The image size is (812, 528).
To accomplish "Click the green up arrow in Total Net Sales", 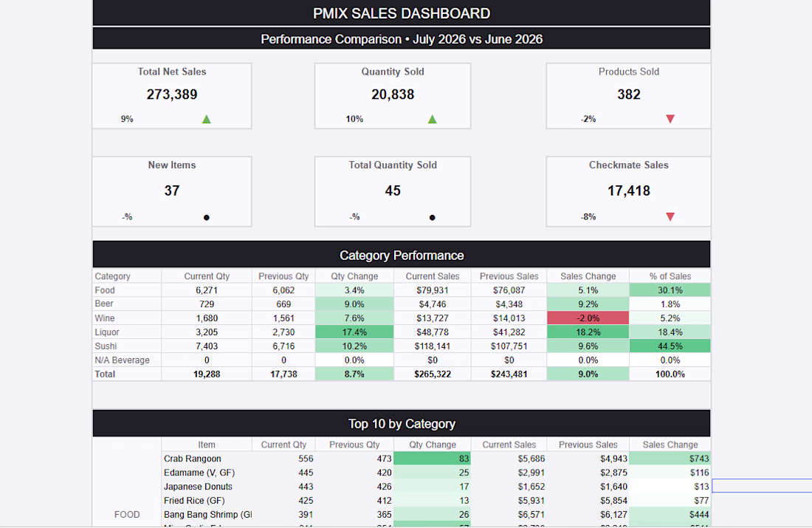I will tap(206, 119).
